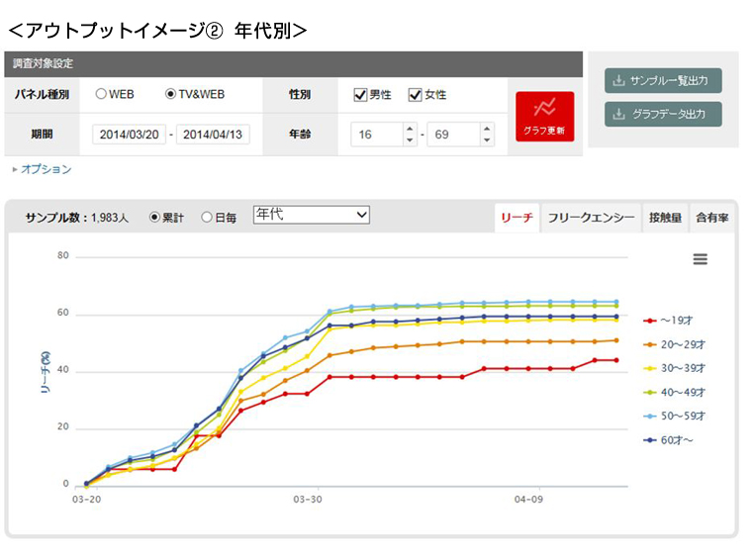Screen dimensions: 752x560
Task: Toggle the 50～59才 legend marker
Action: [650, 416]
